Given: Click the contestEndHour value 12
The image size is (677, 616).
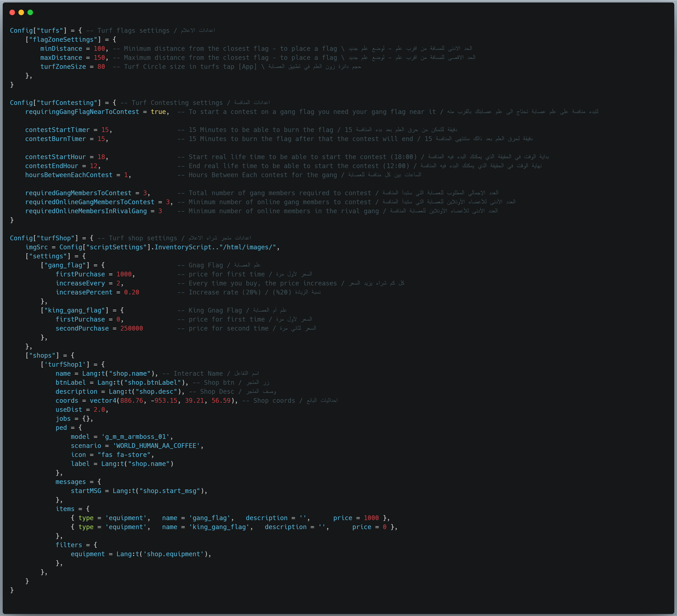Looking at the screenshot, I should [x=94, y=166].
